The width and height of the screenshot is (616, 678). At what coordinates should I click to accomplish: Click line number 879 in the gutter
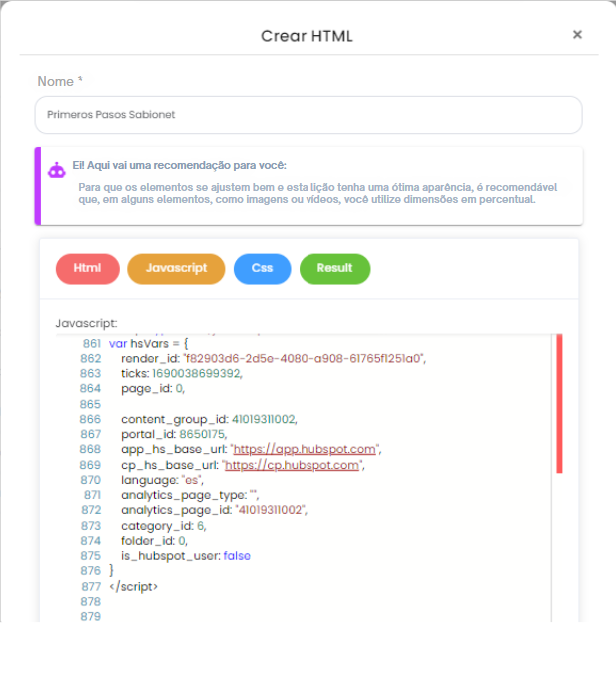click(90, 617)
